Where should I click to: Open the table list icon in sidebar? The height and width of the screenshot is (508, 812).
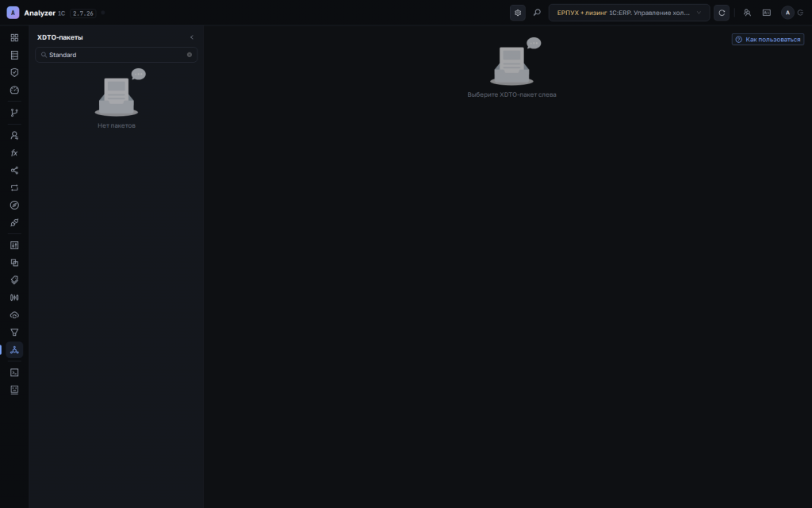pos(14,55)
